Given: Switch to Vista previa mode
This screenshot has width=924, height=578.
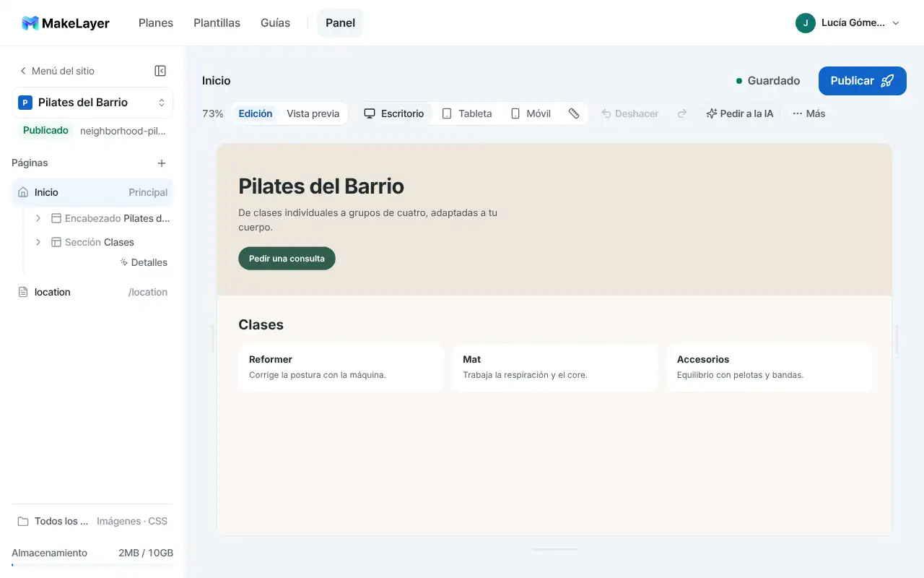Looking at the screenshot, I should pyautogui.click(x=313, y=113).
